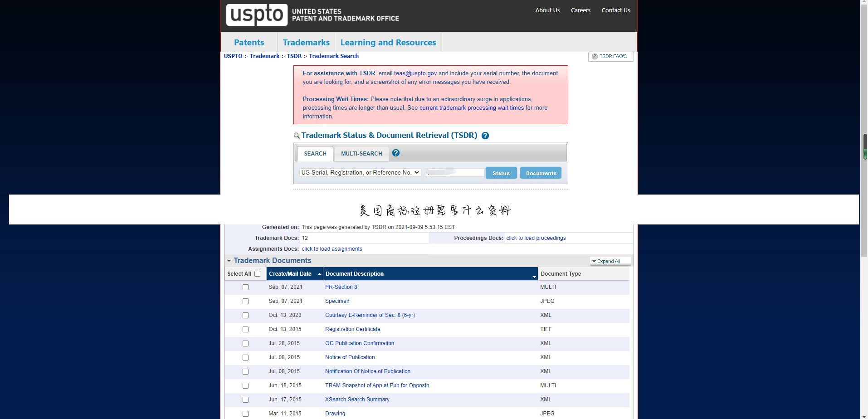Check the Specimen row checkbox
The height and width of the screenshot is (419, 868).
coord(245,301)
